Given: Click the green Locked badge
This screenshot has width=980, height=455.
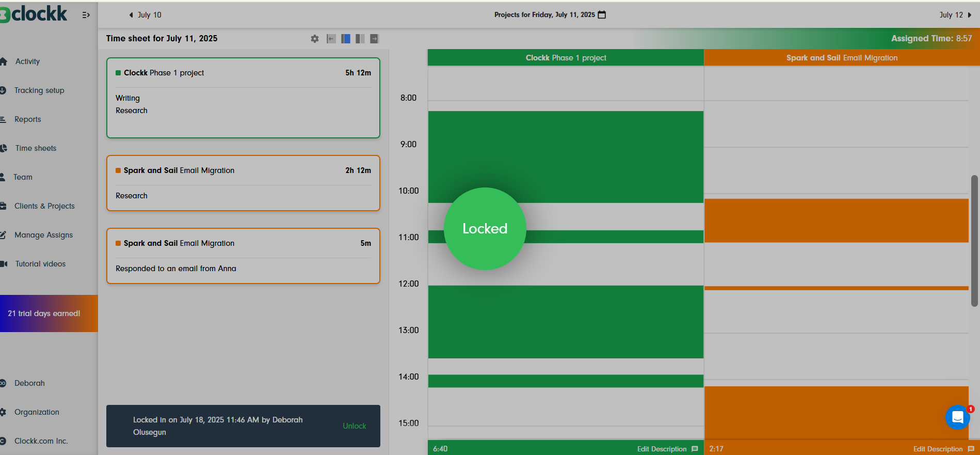Looking at the screenshot, I should (485, 228).
